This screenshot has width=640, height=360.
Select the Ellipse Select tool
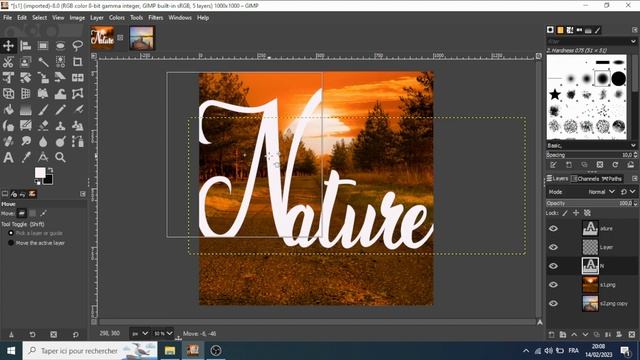[x=60, y=46]
